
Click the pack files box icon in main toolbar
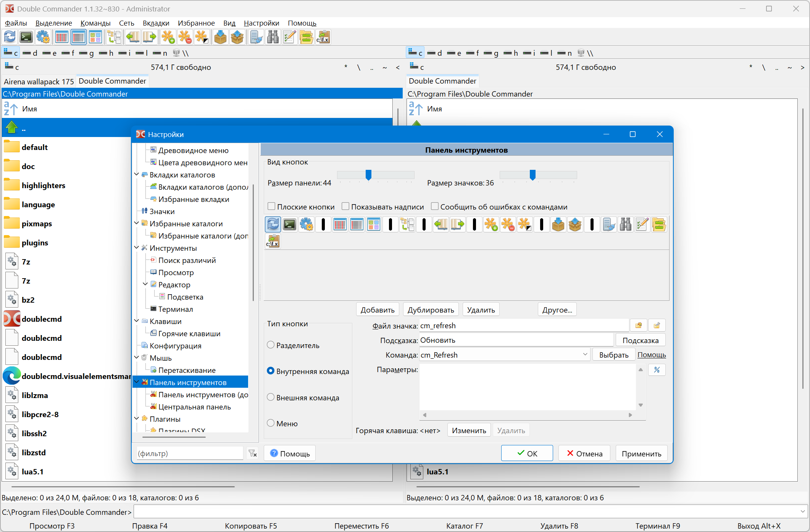pos(220,37)
